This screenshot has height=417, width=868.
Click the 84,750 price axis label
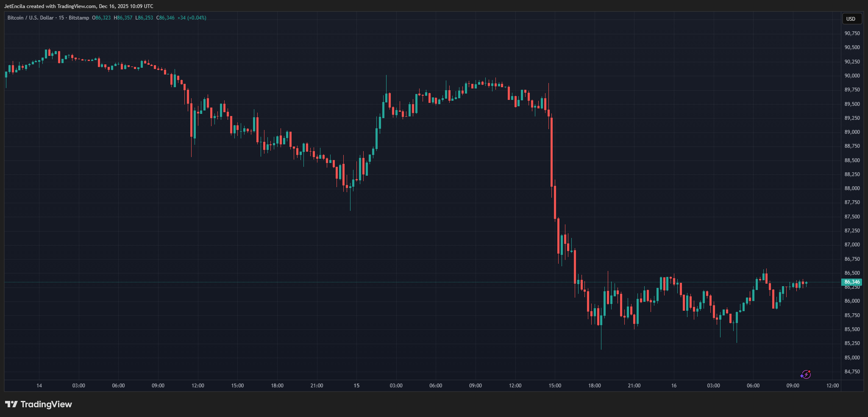[852, 372]
